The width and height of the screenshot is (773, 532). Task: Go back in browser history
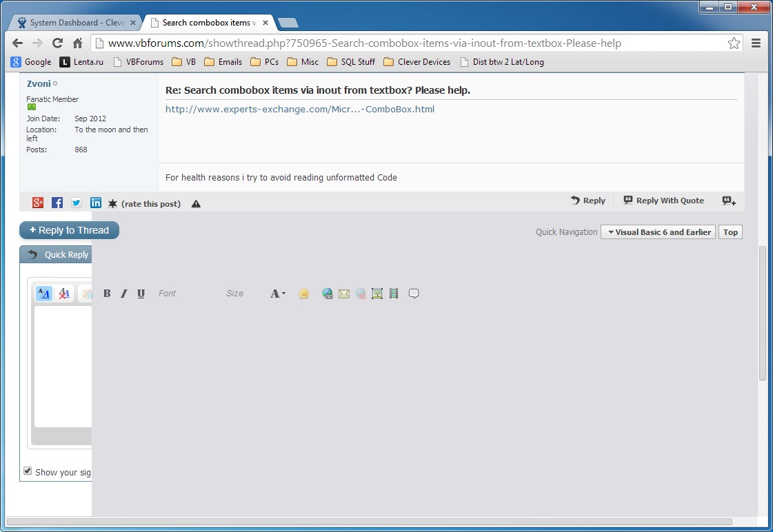(17, 43)
